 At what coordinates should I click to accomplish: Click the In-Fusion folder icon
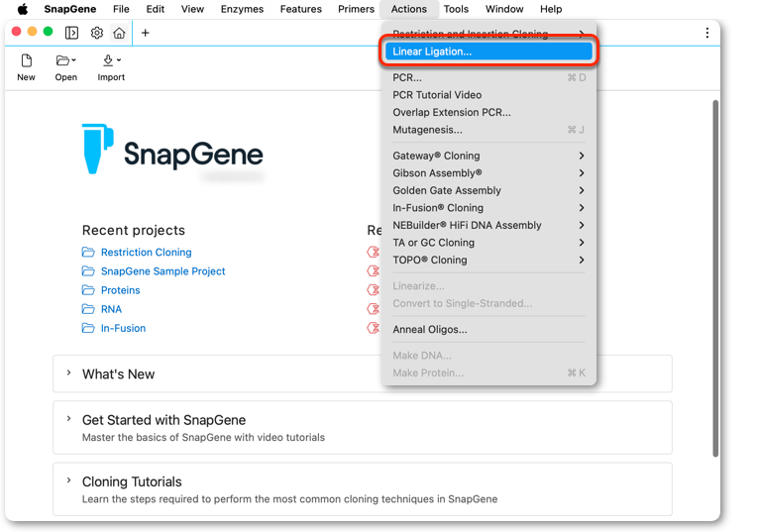[x=88, y=328]
